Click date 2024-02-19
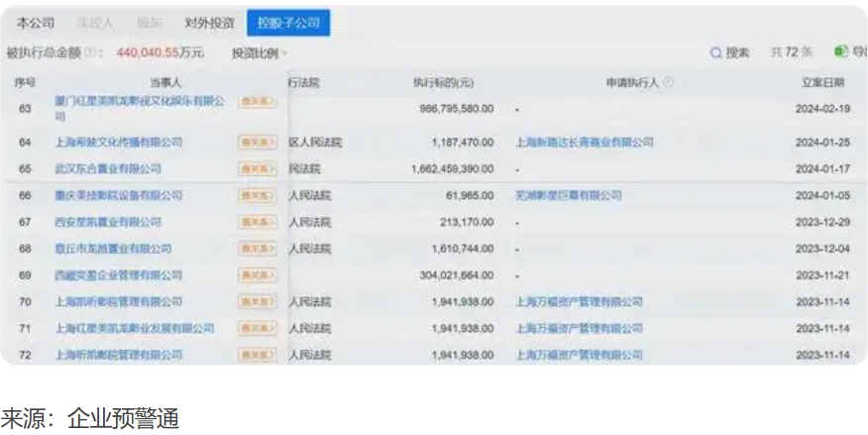 click(822, 108)
